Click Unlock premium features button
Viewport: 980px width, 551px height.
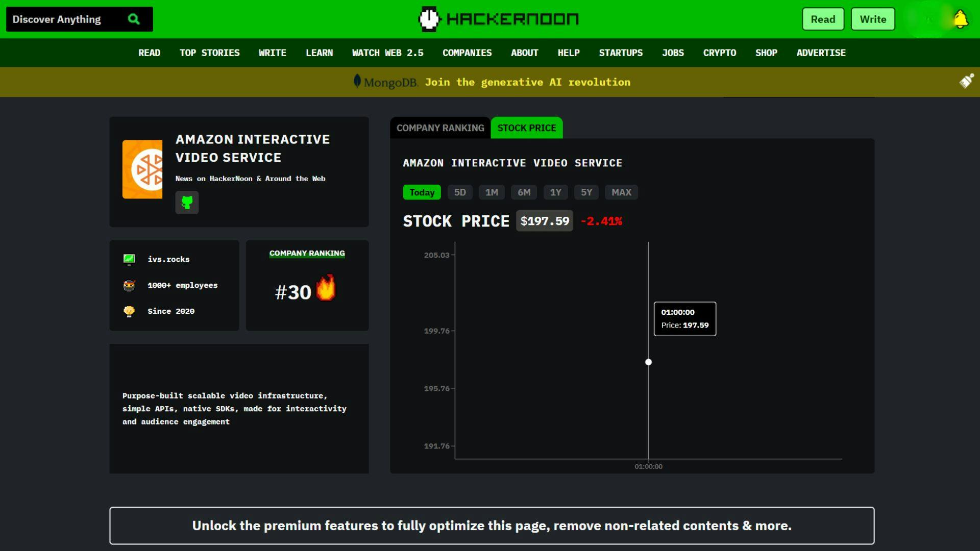pyautogui.click(x=491, y=525)
